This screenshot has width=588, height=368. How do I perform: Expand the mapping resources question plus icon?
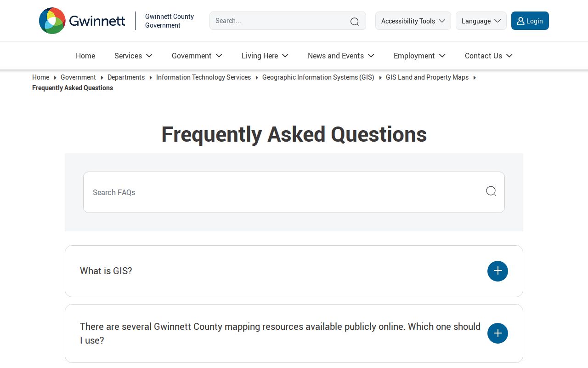tap(498, 333)
